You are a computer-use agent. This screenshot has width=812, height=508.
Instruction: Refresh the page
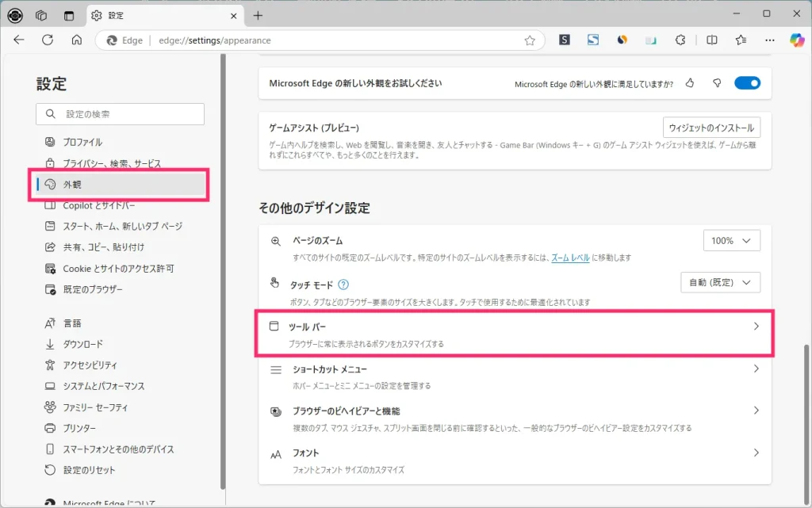click(48, 40)
